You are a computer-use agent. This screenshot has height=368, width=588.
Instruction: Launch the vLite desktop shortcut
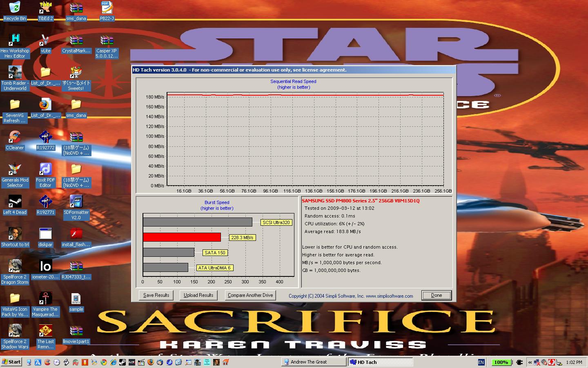[46, 43]
